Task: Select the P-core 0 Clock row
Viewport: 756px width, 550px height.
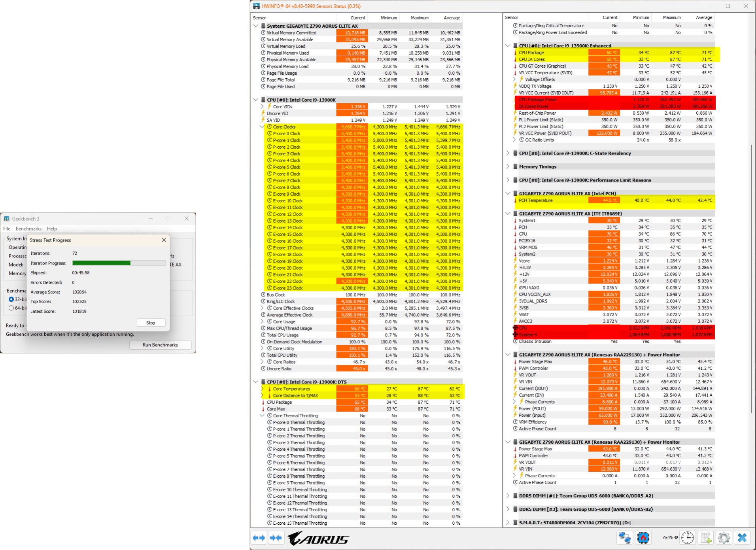Action: [x=363, y=134]
